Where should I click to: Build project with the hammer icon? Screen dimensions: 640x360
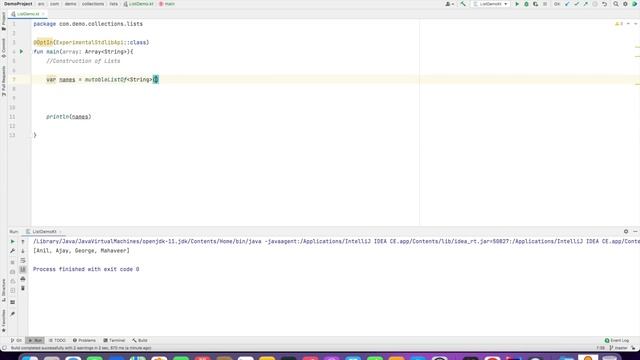pyautogui.click(x=463, y=4)
